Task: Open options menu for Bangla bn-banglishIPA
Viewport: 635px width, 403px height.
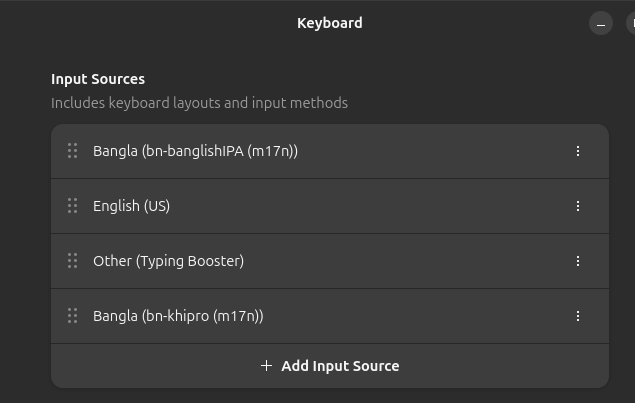Action: 578,151
